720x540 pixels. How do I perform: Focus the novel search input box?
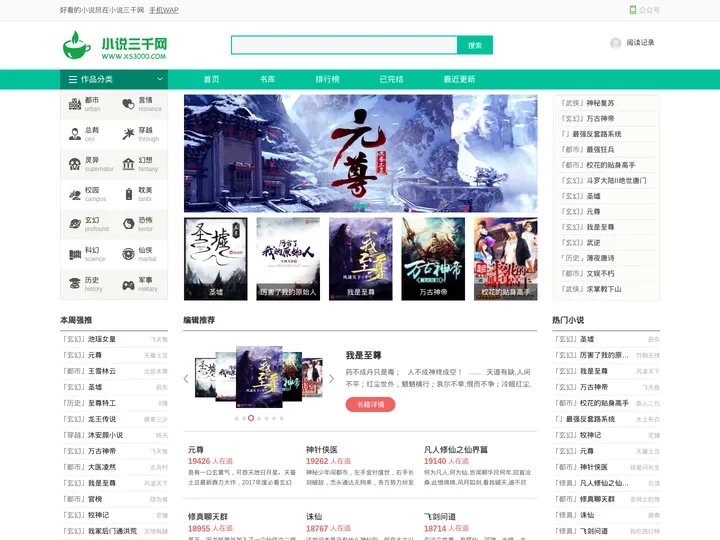point(344,45)
